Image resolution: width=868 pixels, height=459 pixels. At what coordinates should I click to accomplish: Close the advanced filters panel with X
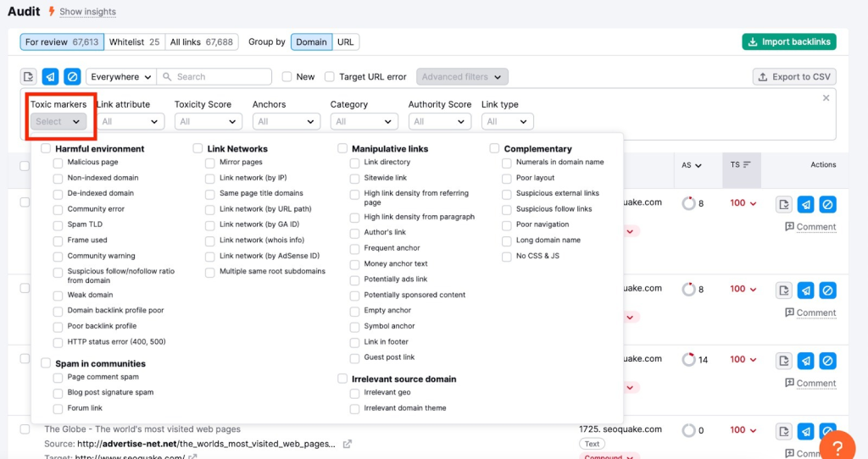tap(826, 98)
